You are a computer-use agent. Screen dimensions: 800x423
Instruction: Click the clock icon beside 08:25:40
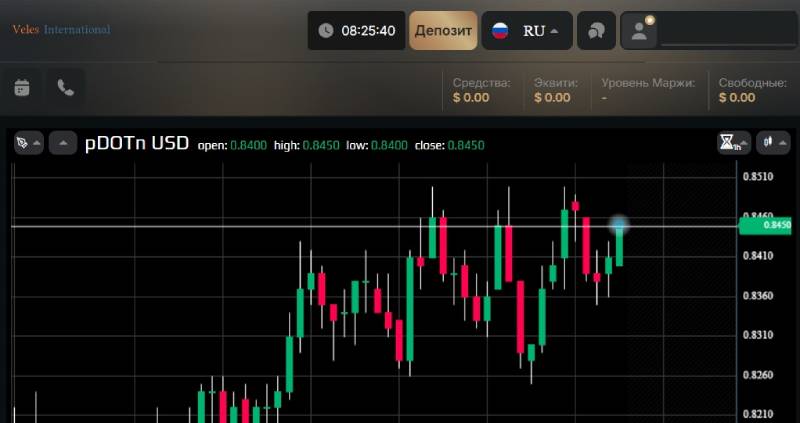click(x=326, y=31)
